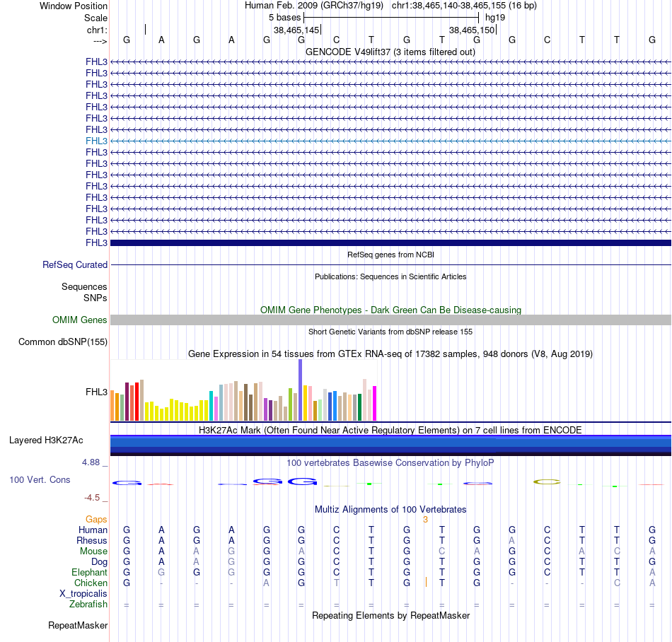
Task: Open Short Genetic Variants dbSNP 155 title
Action: [x=390, y=332]
